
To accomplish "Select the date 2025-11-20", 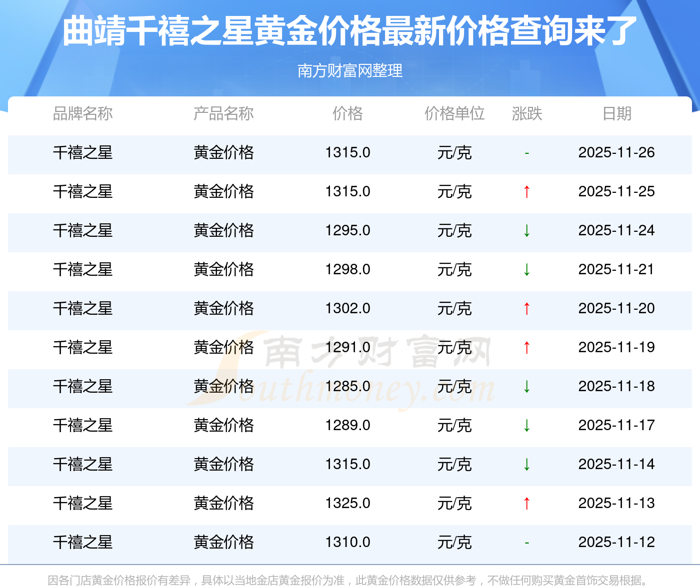I will click(x=616, y=308).
